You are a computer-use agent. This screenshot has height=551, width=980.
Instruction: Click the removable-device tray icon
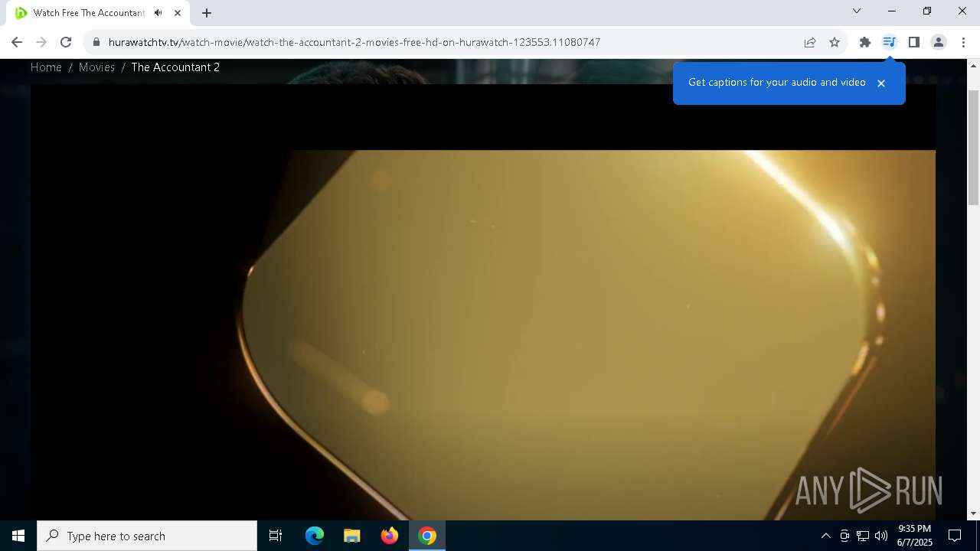(x=844, y=536)
